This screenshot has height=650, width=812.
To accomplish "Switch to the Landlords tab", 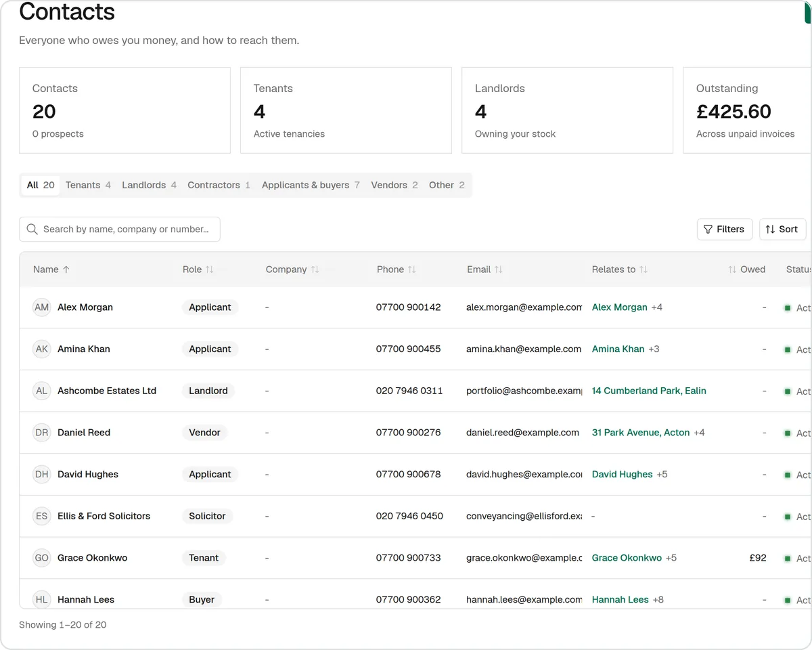I will (149, 185).
